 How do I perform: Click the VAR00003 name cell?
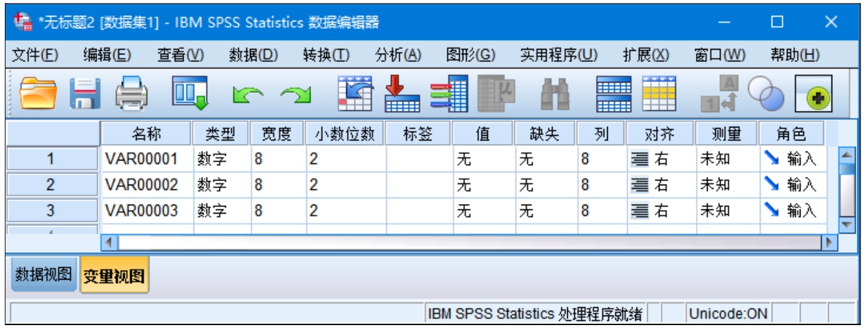tap(147, 211)
